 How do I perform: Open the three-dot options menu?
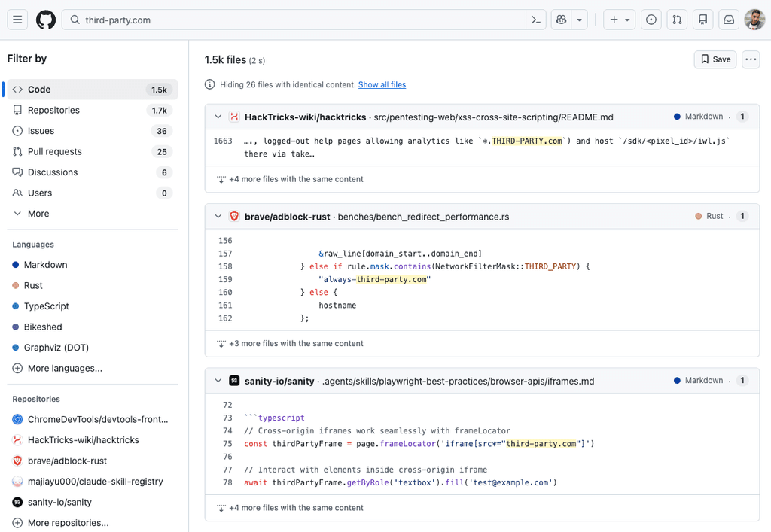point(751,59)
